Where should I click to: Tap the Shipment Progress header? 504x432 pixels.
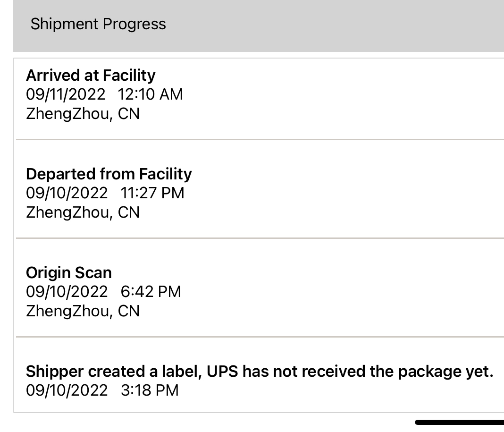pyautogui.click(x=98, y=24)
